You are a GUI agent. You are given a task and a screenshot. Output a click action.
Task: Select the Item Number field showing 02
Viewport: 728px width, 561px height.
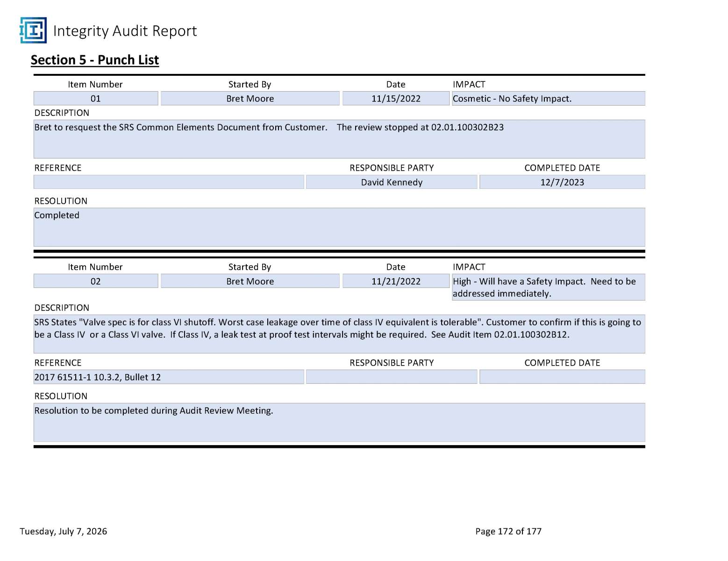[x=96, y=281]
